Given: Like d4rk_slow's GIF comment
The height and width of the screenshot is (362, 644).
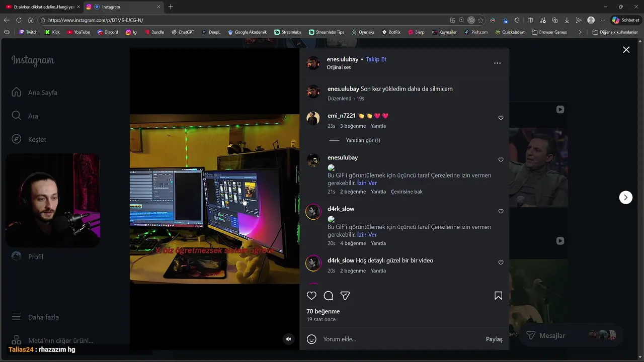Looking at the screenshot, I should [x=501, y=211].
